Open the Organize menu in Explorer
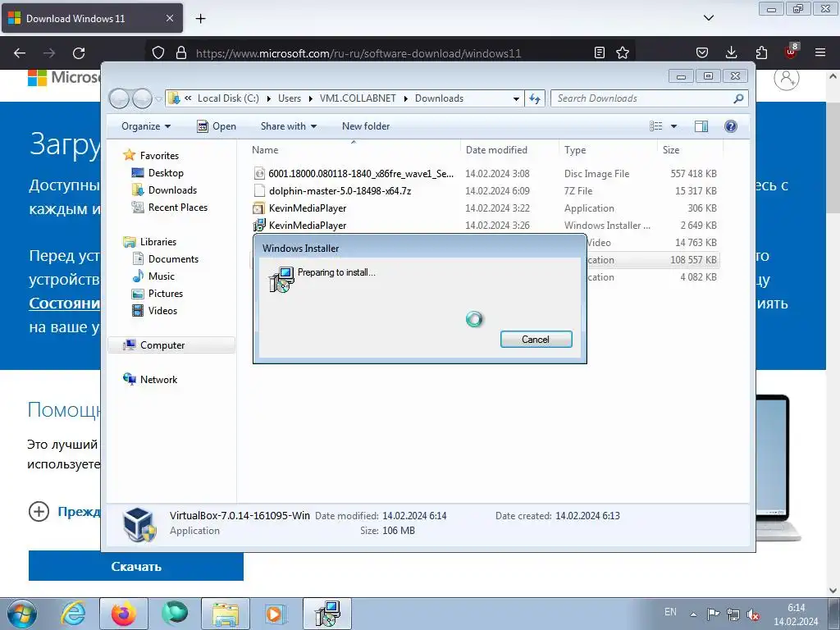The width and height of the screenshot is (840, 630). [x=146, y=126]
